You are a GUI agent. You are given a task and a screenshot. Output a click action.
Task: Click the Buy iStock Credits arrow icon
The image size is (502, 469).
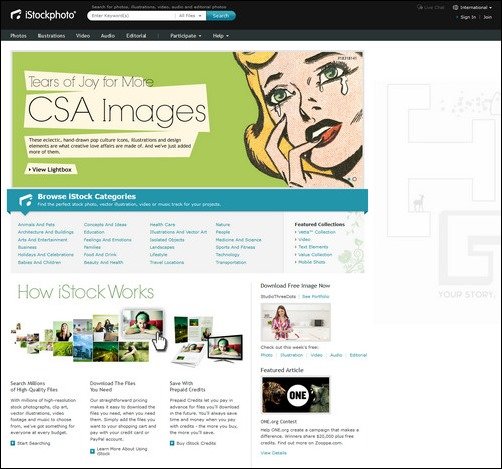[x=172, y=443]
